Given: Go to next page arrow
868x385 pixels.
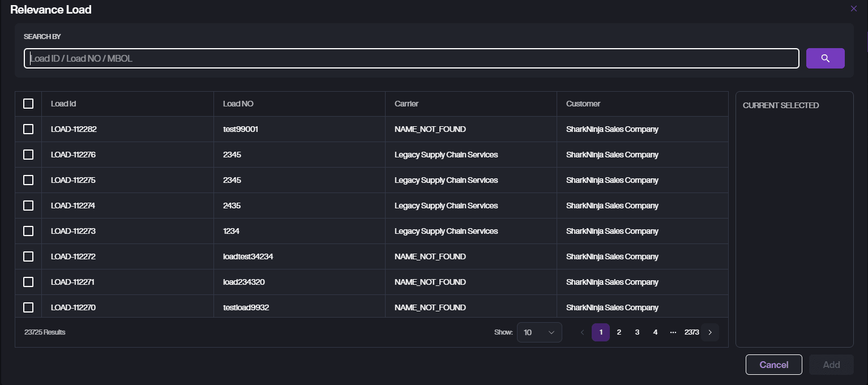Looking at the screenshot, I should [x=710, y=332].
